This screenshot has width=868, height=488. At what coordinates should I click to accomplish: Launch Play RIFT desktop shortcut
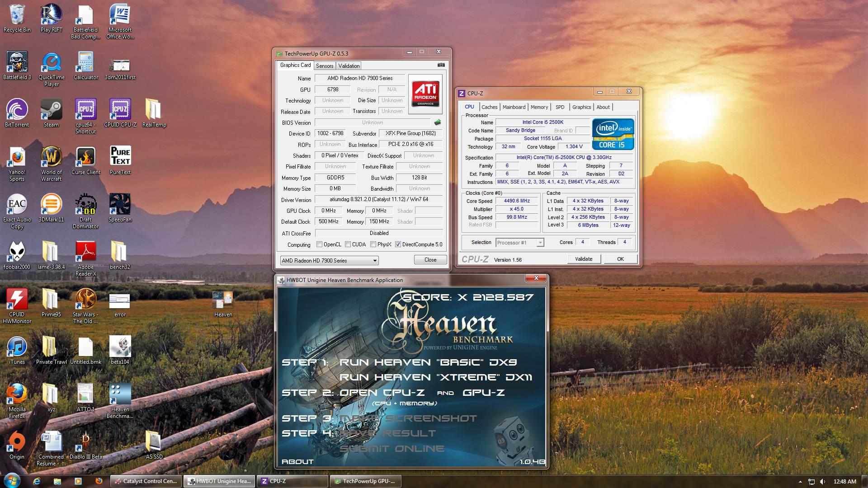pyautogui.click(x=52, y=19)
